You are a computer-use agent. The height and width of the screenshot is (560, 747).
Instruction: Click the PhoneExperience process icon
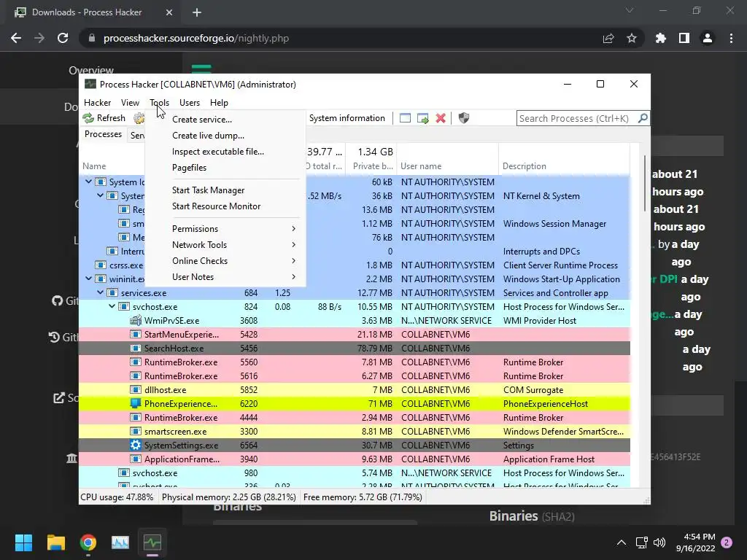135,404
